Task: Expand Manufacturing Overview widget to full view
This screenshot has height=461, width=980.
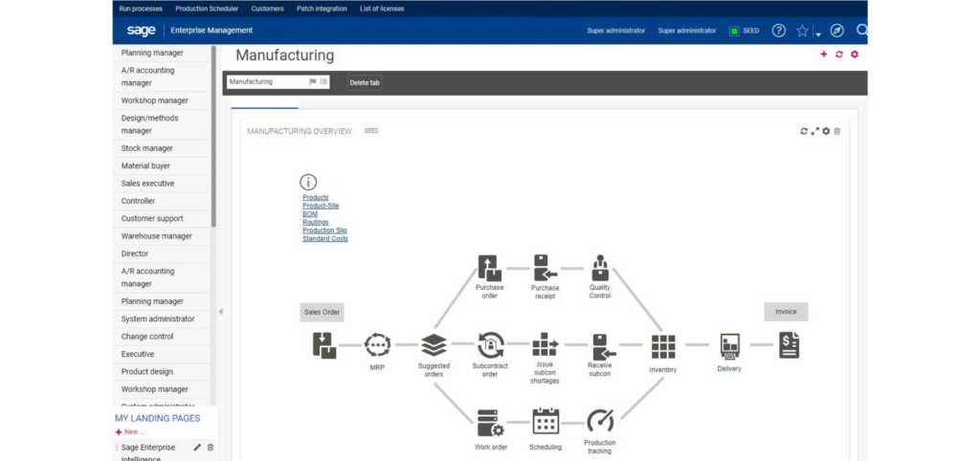Action: [x=815, y=131]
